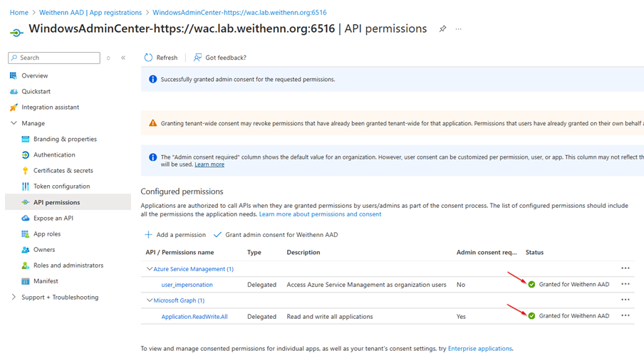
Task: Open Token configuration in the sidebar
Action: [x=61, y=186]
